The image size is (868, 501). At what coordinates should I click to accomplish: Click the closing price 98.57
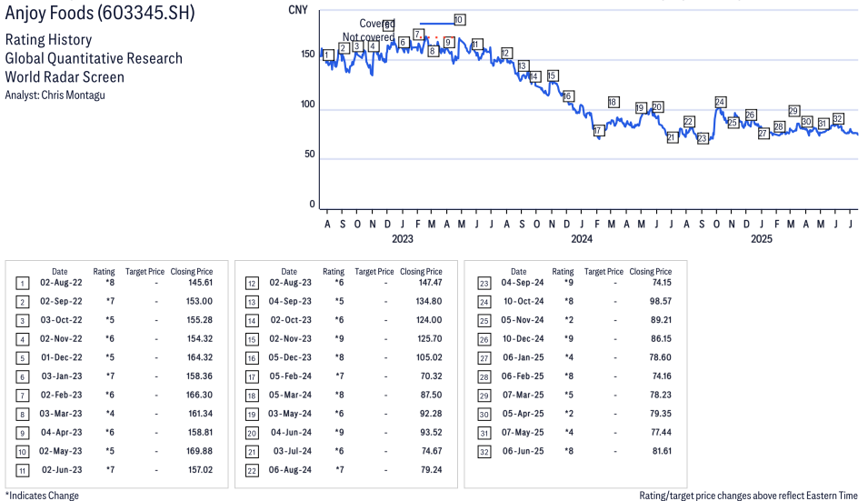pos(661,301)
